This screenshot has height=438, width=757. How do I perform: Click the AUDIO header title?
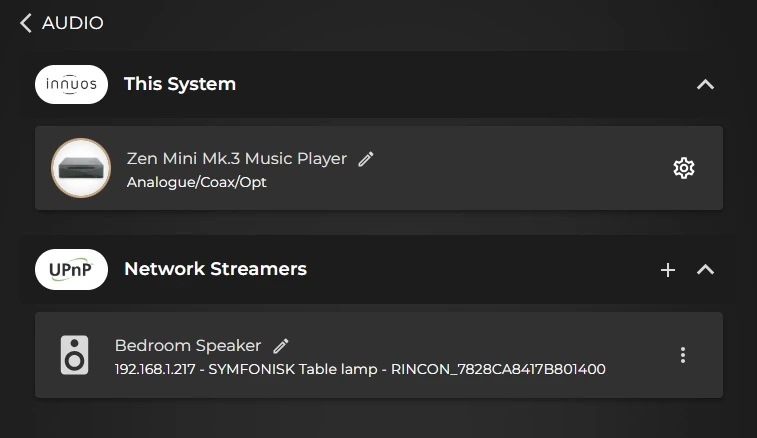[72, 23]
